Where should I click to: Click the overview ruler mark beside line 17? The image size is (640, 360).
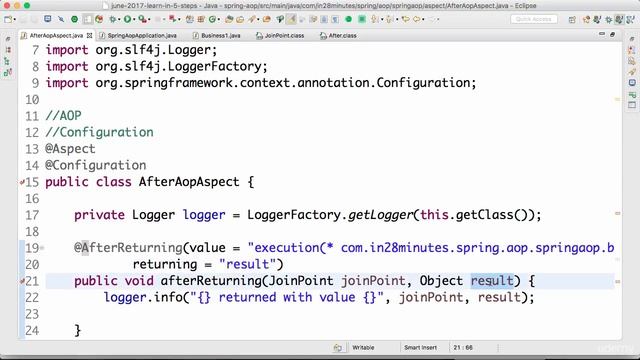click(x=617, y=213)
